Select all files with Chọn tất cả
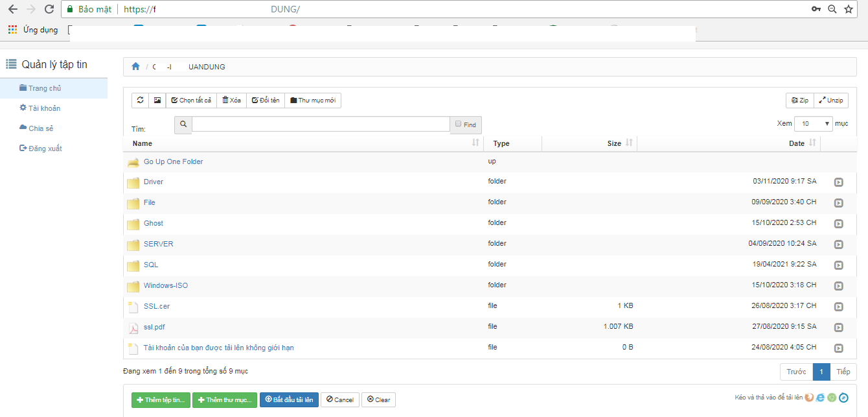The width and height of the screenshot is (868, 417). pyautogui.click(x=191, y=101)
